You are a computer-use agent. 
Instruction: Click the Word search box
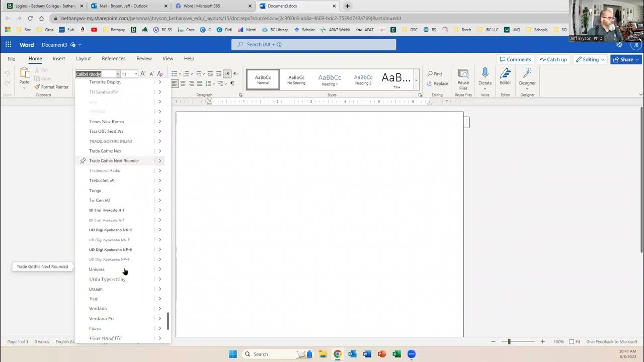point(313,45)
